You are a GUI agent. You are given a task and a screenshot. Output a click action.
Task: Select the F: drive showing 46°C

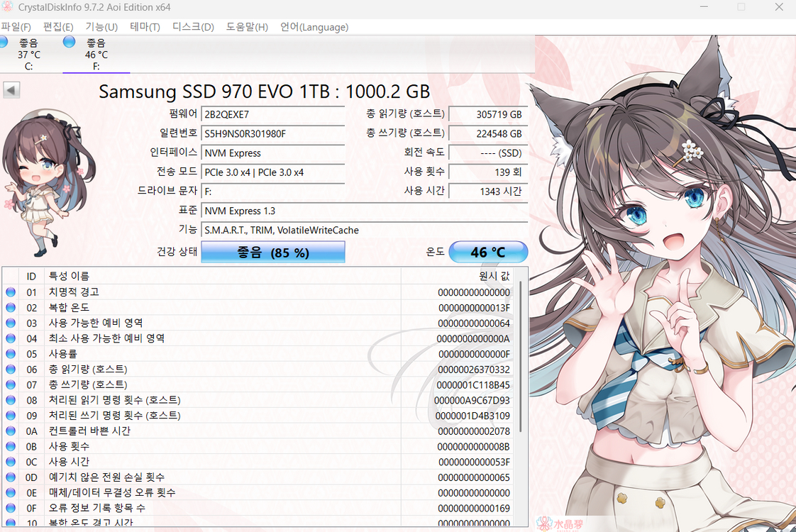(96, 53)
